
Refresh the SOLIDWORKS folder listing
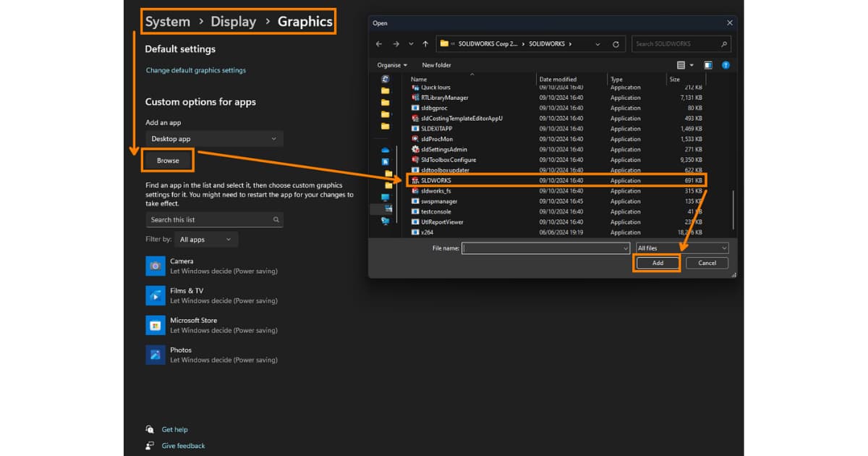pyautogui.click(x=616, y=44)
